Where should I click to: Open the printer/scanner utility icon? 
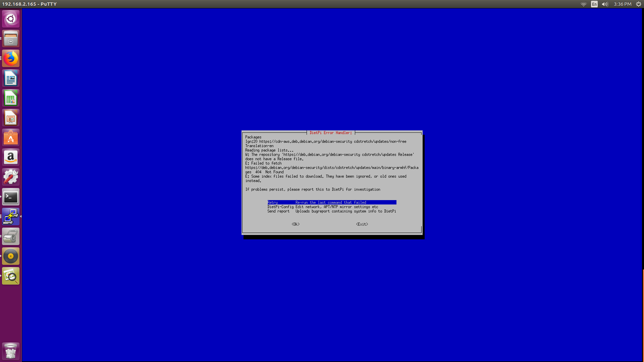[x=11, y=236]
